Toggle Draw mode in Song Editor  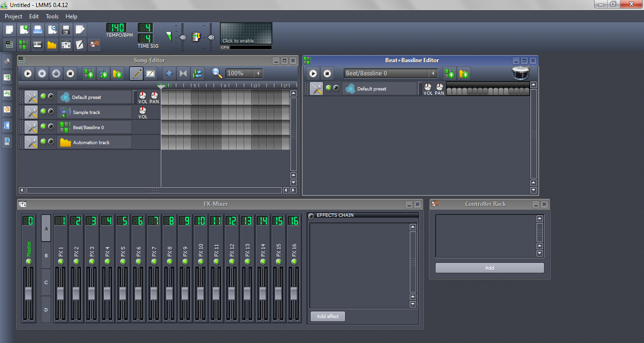pos(136,73)
